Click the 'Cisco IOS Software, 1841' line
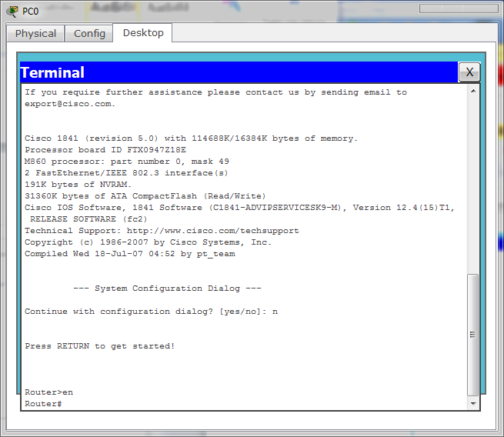Image resolution: width=504 pixels, height=437 pixels. 240,207
